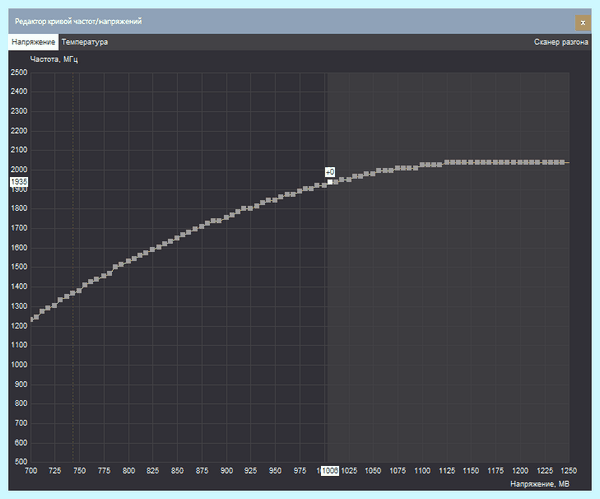The width and height of the screenshot is (600, 499).
Task: Select the curve point at 900 mV
Action: pos(226,217)
